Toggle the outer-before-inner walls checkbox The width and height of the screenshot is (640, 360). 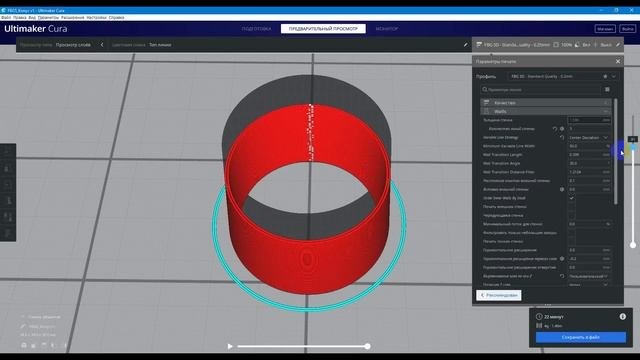[571, 207]
